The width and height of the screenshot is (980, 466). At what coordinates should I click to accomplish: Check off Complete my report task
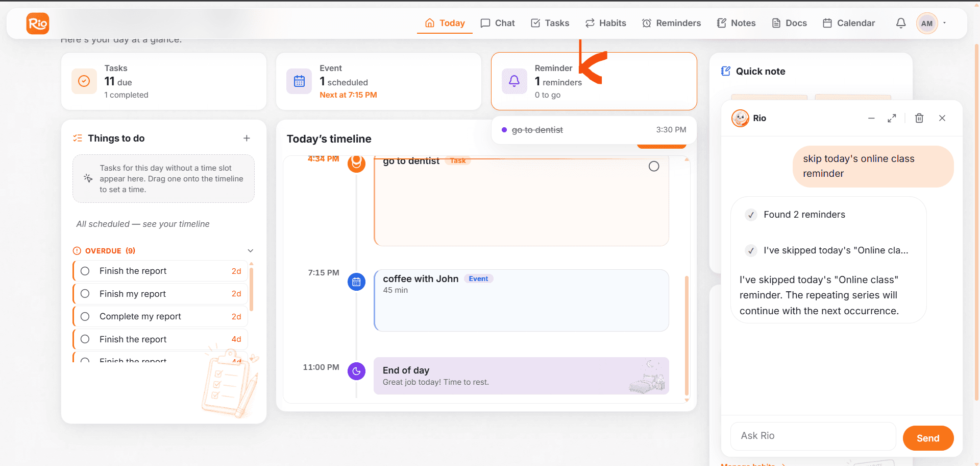click(85, 316)
